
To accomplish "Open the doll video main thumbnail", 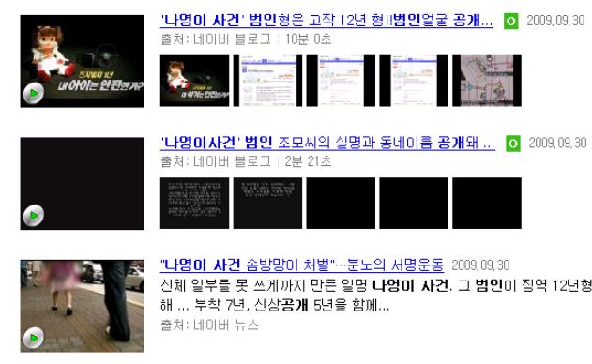I will click(82, 61).
